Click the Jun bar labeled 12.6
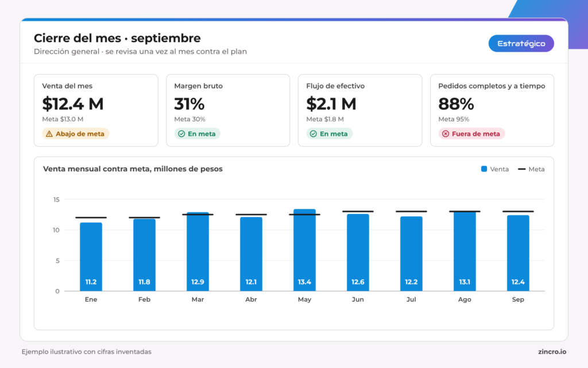588x368 pixels. 358,252
